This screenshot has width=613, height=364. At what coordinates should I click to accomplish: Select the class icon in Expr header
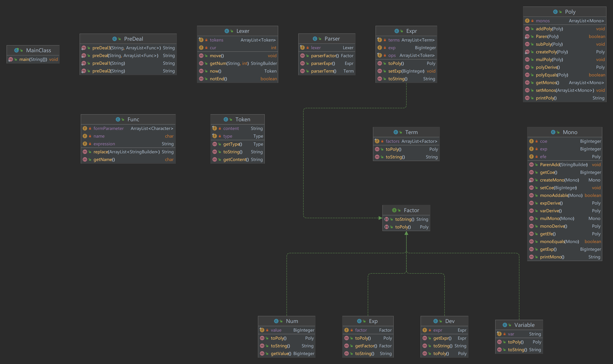(x=397, y=31)
